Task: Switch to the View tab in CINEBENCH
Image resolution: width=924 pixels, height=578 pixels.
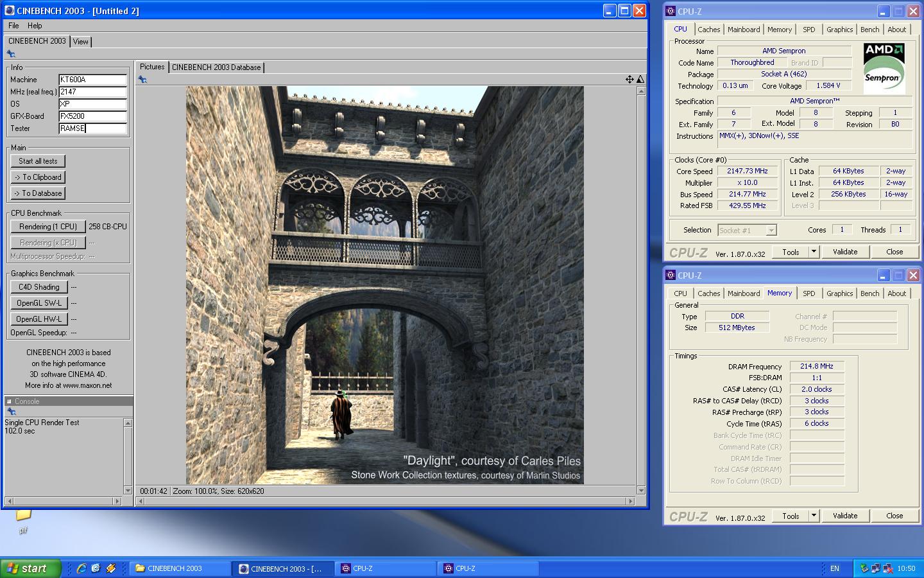Action: pyautogui.click(x=81, y=42)
